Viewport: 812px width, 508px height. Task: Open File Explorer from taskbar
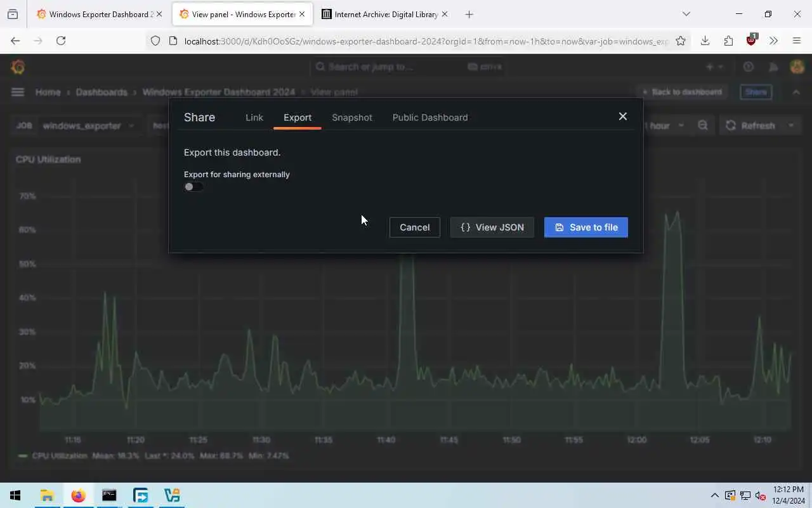pyautogui.click(x=47, y=495)
